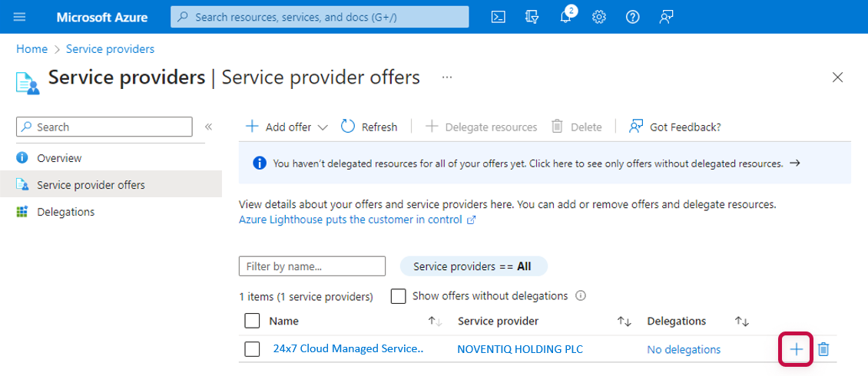Screen dimensions: 868x376
Task: Expand the Add offer dropdown
Action: point(322,127)
